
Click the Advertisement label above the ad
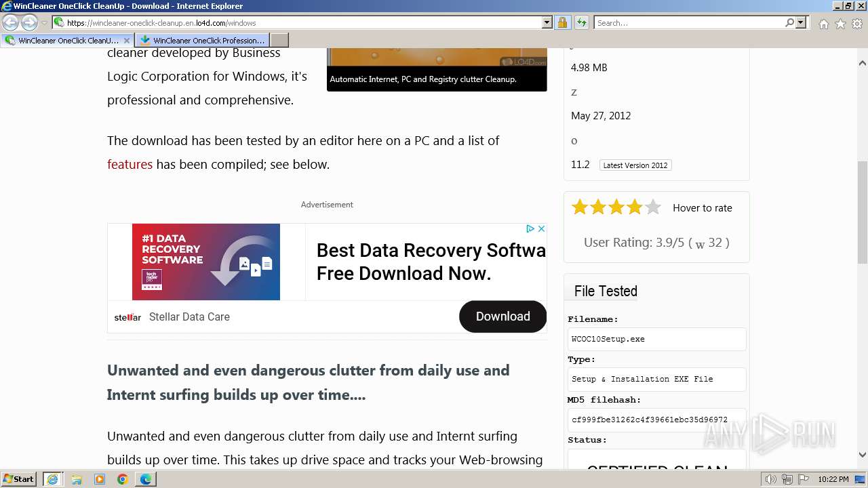point(327,205)
